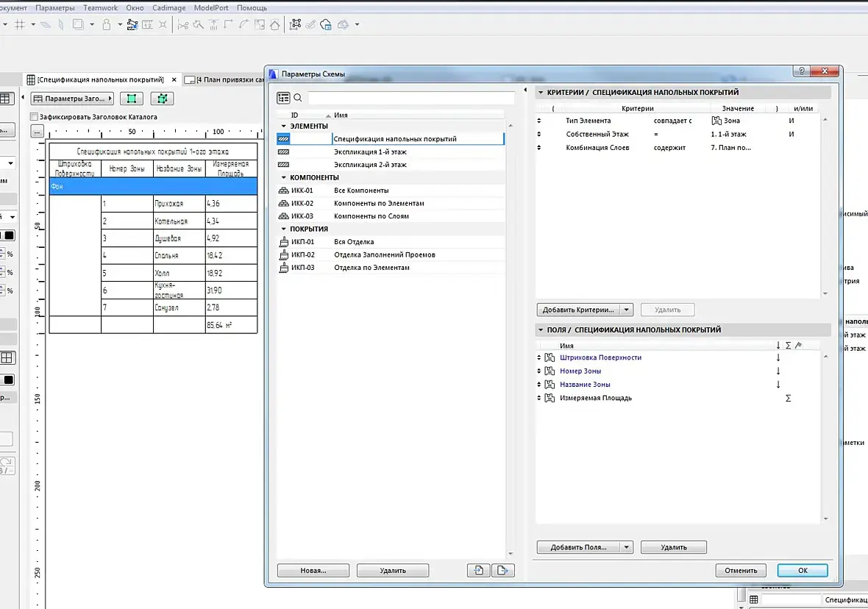Open the Добавить Критерии dropdown arrow
Viewport: 868px width, 609px height.
click(626, 310)
